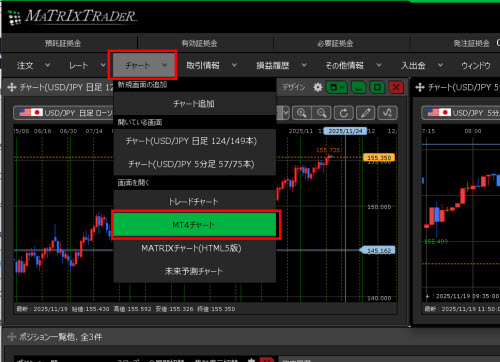Screen dimensions: 500x362
Task: Close the daily chart panel with red X
Action: coord(396,87)
